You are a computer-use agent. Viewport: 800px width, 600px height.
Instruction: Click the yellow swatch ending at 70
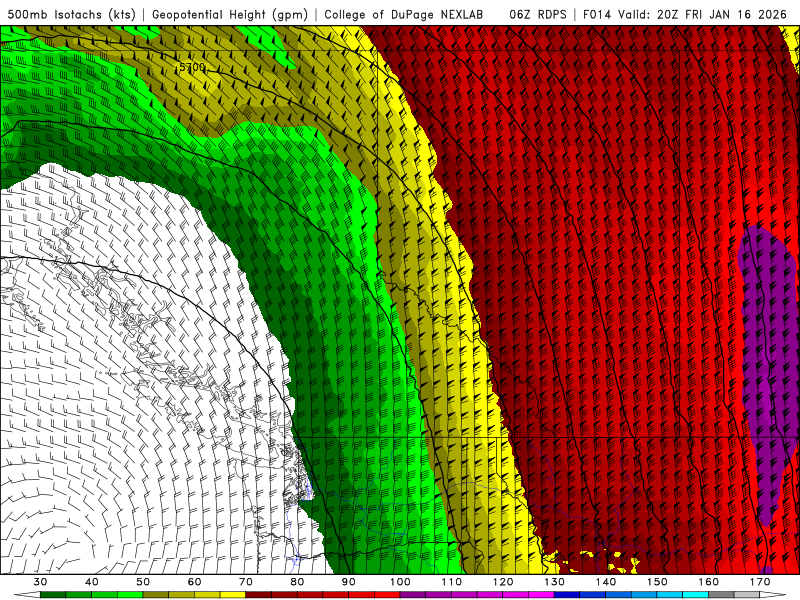click(x=233, y=595)
